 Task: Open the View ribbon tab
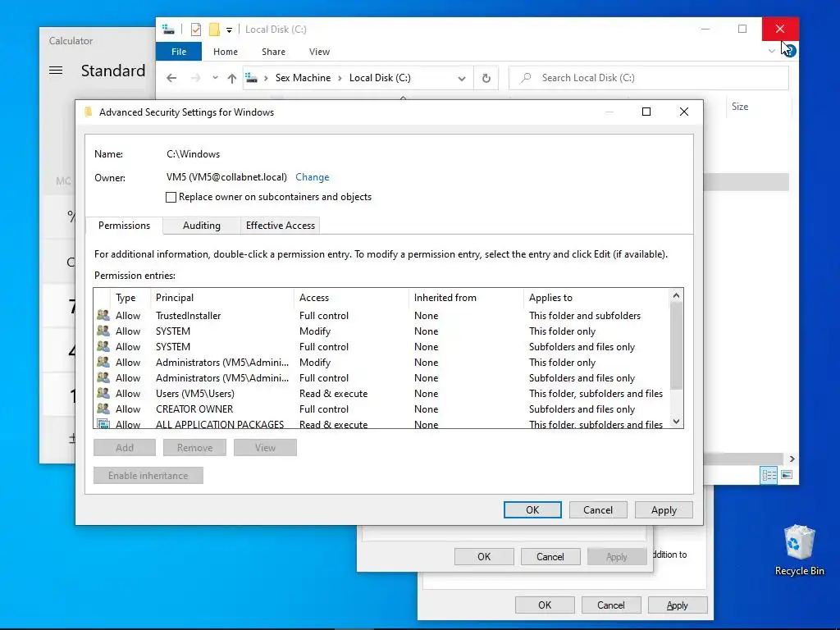(319, 52)
